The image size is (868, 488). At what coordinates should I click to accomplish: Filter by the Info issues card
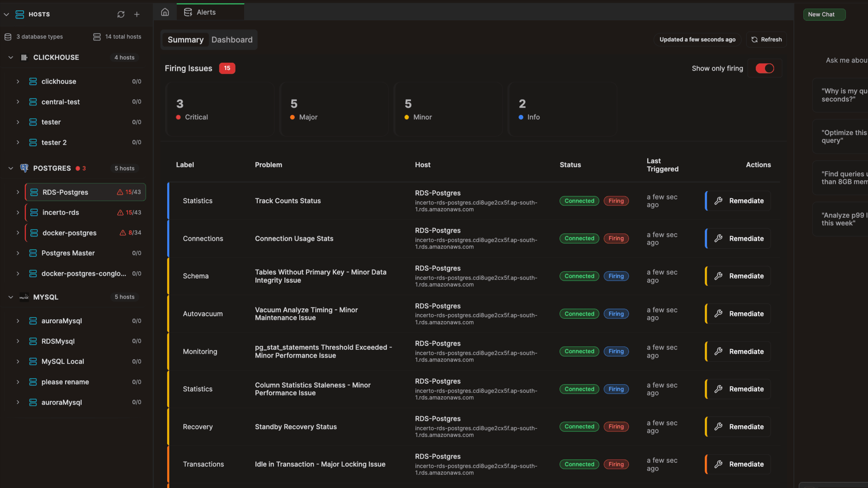562,109
